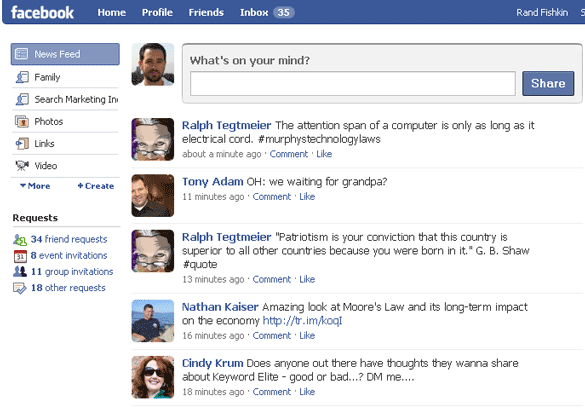Select the News Feed icon in sidebar
This screenshot has height=410, width=585.
21,54
